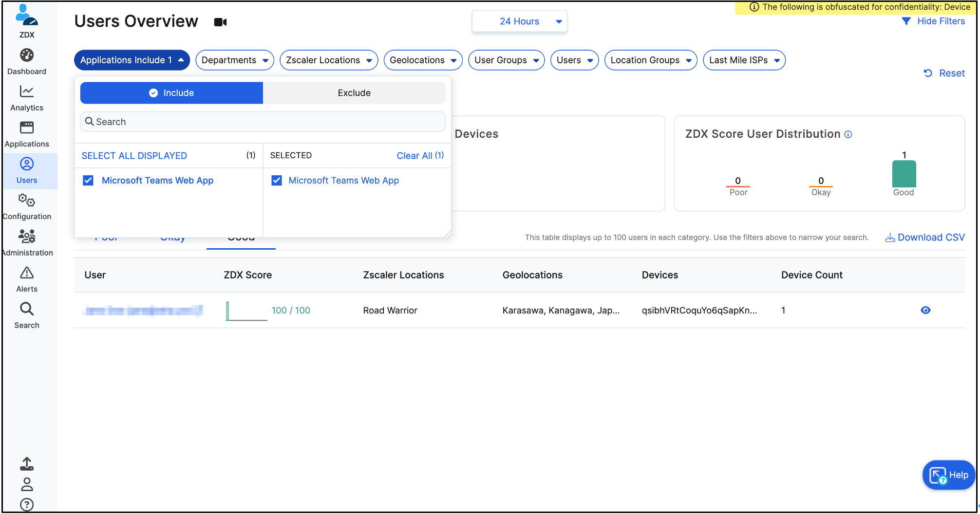Select the Users sidebar icon
The width and height of the screenshot is (980, 514).
pyautogui.click(x=27, y=164)
